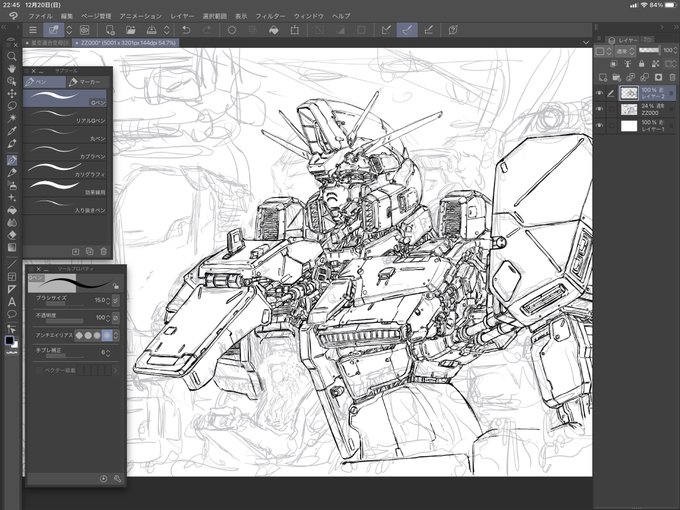This screenshot has height=510, width=680.
Task: Select the Eraser tool
Action: [x=12, y=235]
